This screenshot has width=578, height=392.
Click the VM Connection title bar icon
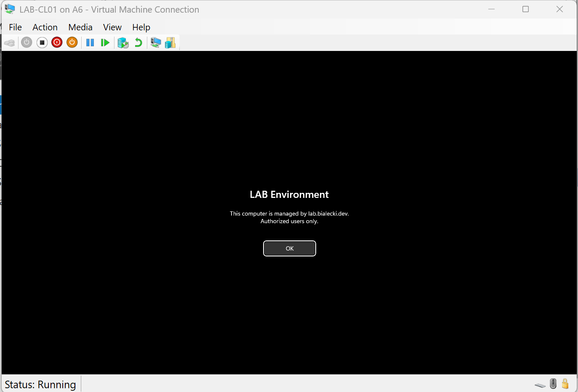[x=10, y=9]
